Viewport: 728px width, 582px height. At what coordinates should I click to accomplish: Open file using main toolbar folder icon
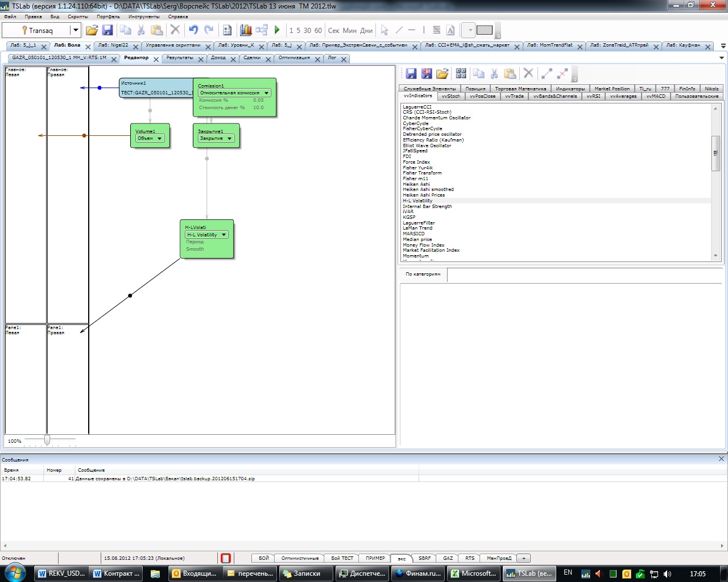(x=92, y=30)
